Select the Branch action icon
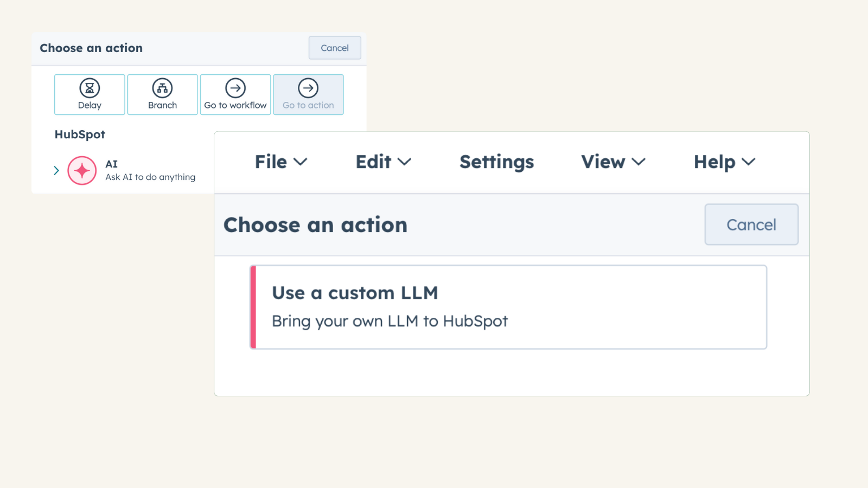Image resolution: width=868 pixels, height=488 pixels. coord(162,94)
